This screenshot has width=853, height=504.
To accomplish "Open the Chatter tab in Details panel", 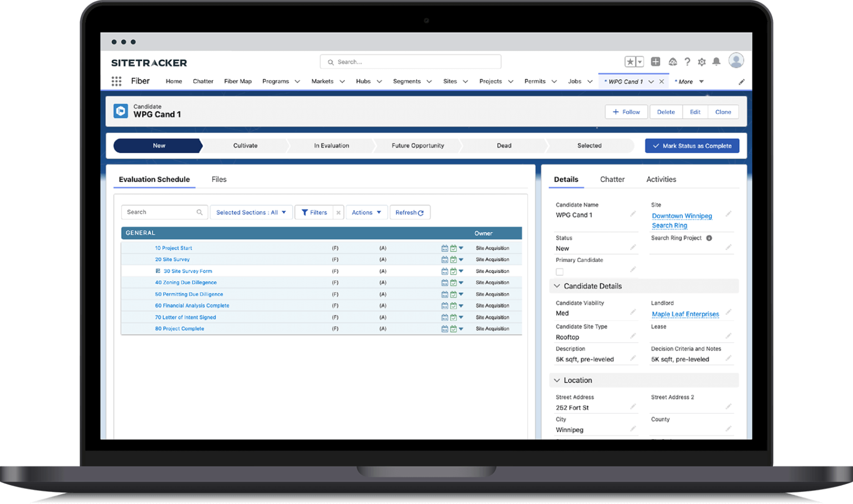I will (613, 179).
